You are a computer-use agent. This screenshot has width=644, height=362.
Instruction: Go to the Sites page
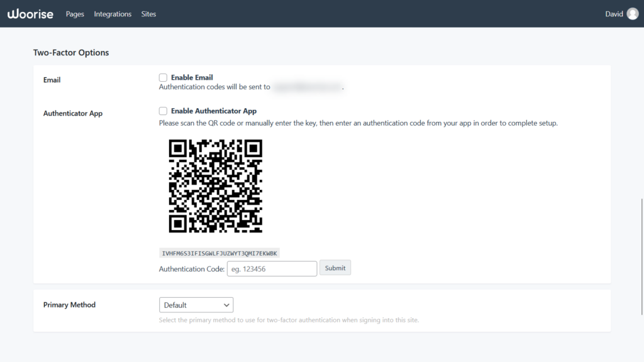(148, 14)
